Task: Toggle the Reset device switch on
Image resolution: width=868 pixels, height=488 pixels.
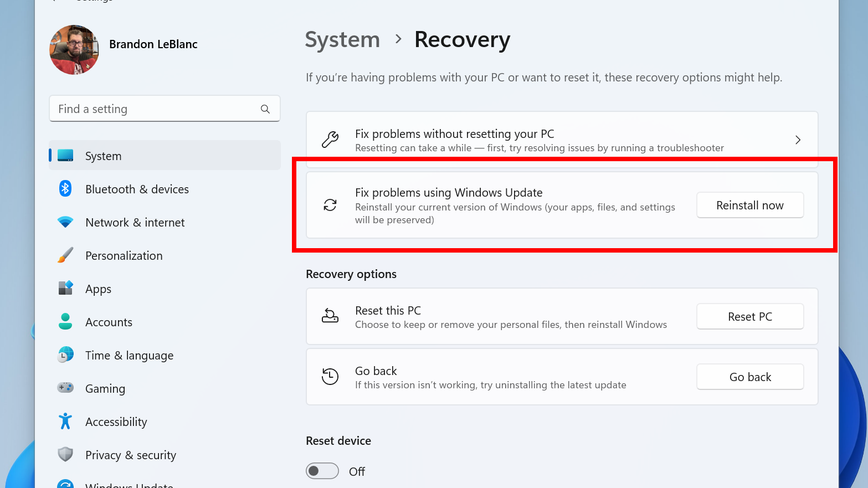Action: pos(322,471)
